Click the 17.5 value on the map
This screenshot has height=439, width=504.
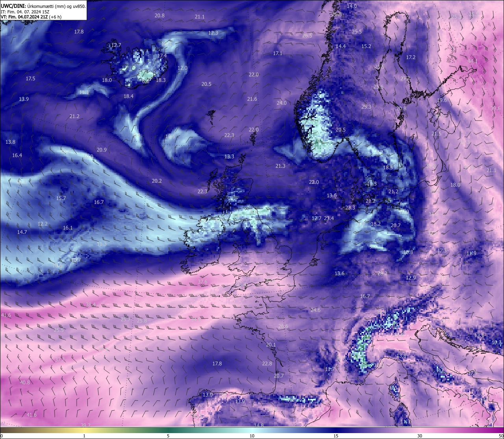click(30, 79)
